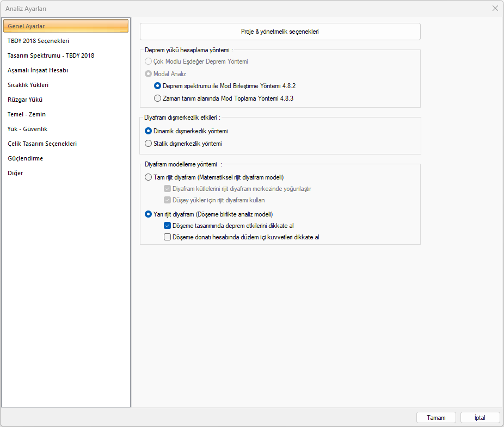Open Çelik Tasarım Seçenekleri page
Viewport: 504px width, 427px height.
[x=42, y=144]
